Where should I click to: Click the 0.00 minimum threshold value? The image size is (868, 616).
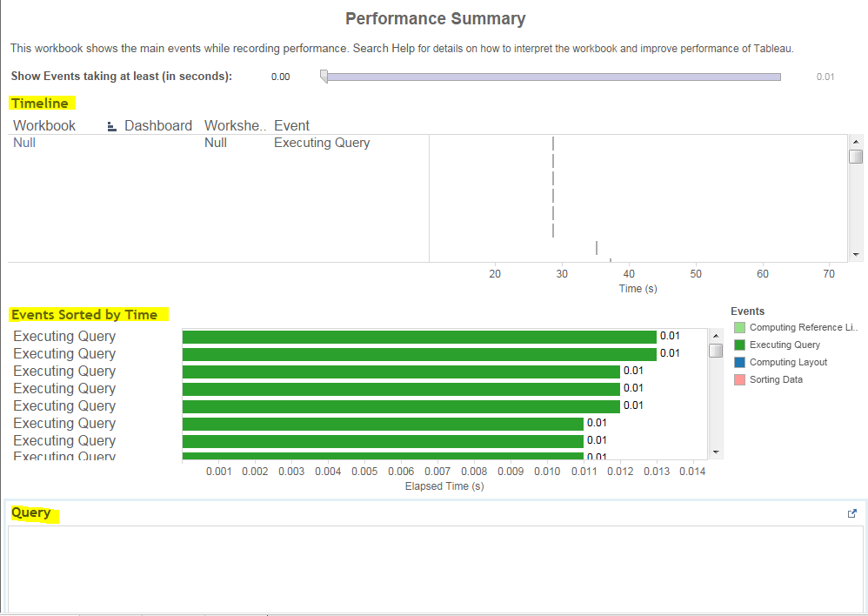pyautogui.click(x=280, y=77)
